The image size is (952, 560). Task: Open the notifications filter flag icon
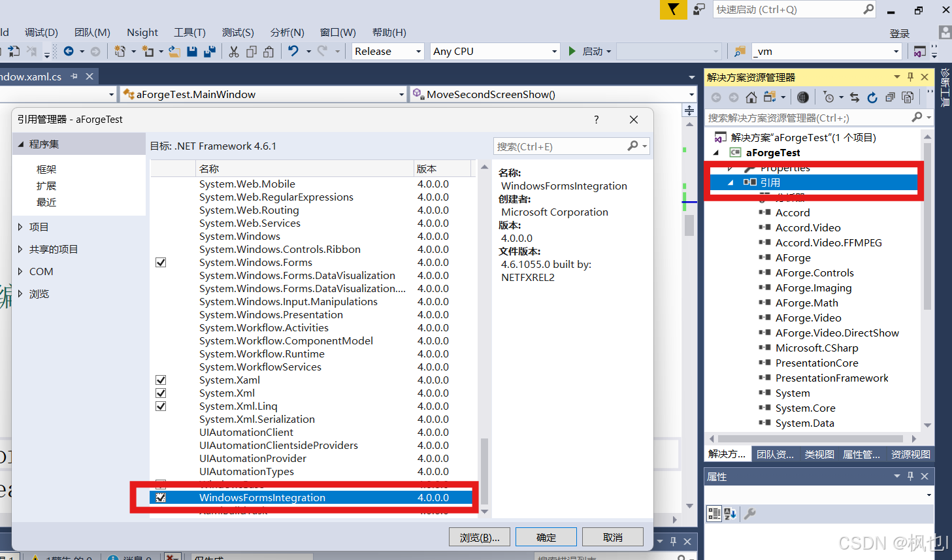[x=673, y=9]
